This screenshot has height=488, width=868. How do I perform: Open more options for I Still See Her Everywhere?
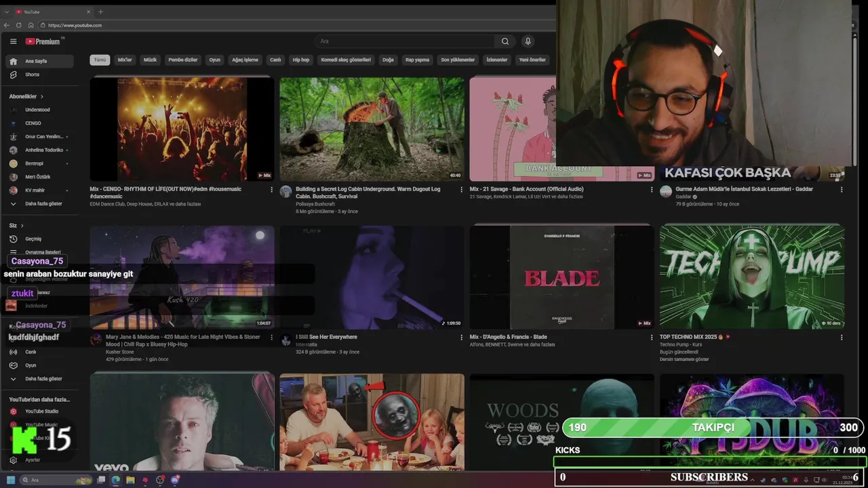pyautogui.click(x=462, y=338)
